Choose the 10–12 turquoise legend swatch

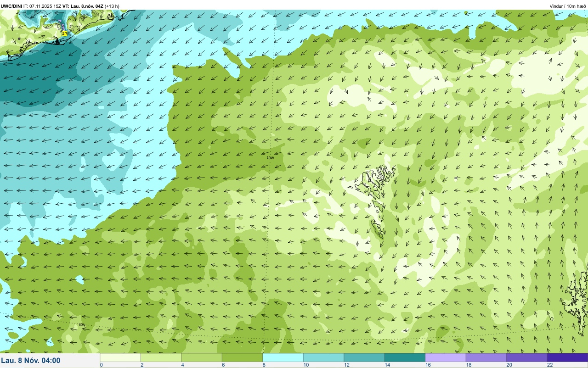[x=323, y=357]
